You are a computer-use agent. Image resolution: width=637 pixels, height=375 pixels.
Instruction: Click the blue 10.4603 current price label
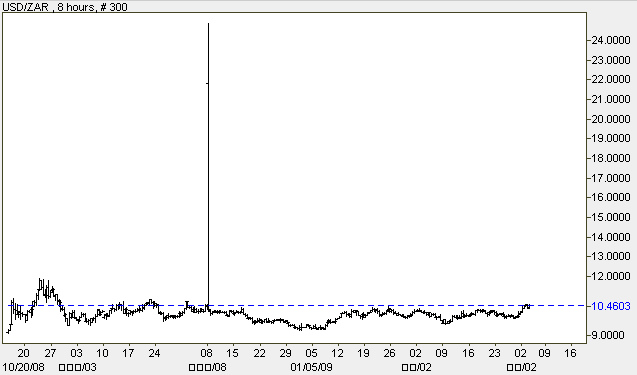coord(611,306)
